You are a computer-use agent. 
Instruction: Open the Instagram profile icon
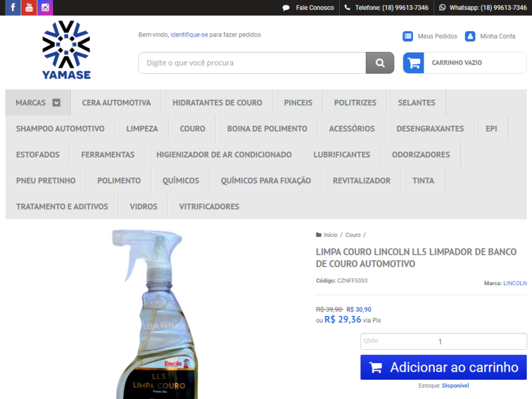pyautogui.click(x=45, y=7)
